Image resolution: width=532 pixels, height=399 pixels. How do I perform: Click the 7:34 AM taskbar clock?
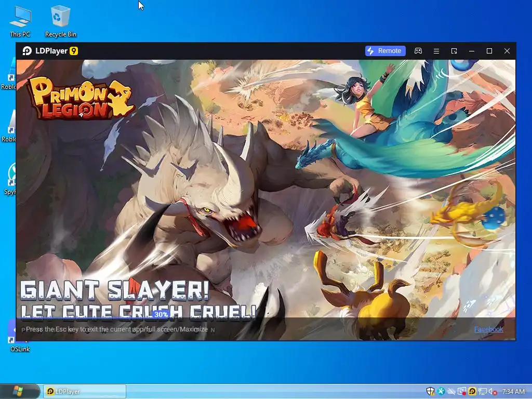(x=513, y=392)
